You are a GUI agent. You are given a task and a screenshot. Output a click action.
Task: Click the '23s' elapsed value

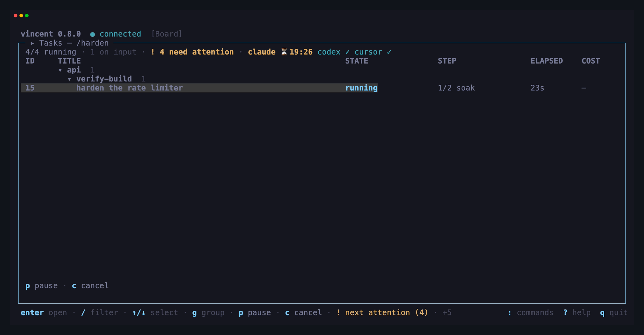(537, 88)
